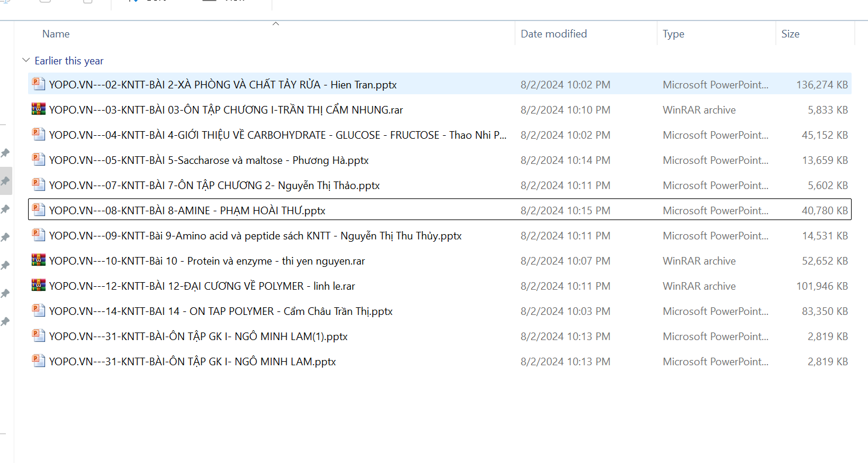Collapse the Earlier this year group
This screenshot has width=868, height=463.
coord(26,60)
